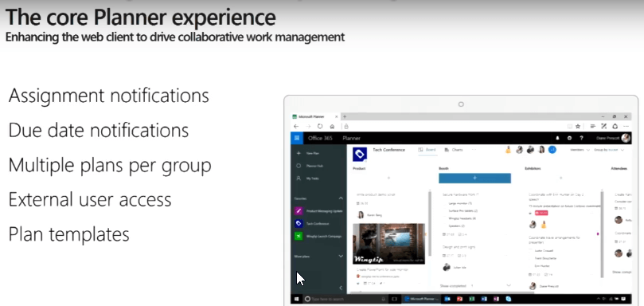Open the browser web notes pen icon
The width and height of the screenshot is (644, 306).
[x=603, y=126]
